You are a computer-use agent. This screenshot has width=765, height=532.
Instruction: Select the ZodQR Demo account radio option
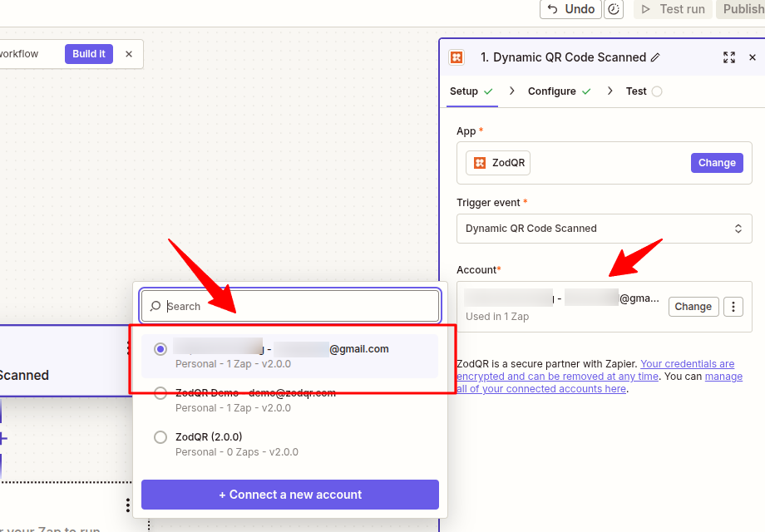pyautogui.click(x=160, y=393)
